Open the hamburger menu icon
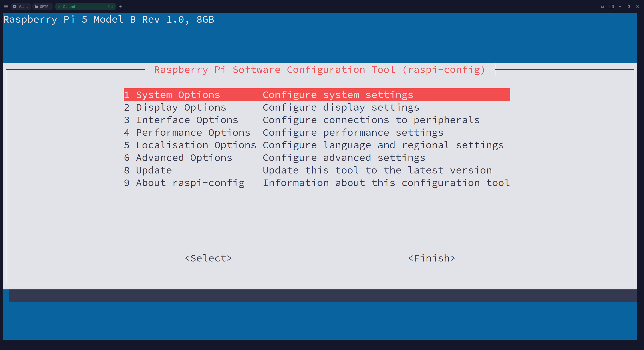The image size is (644, 350). pos(6,7)
